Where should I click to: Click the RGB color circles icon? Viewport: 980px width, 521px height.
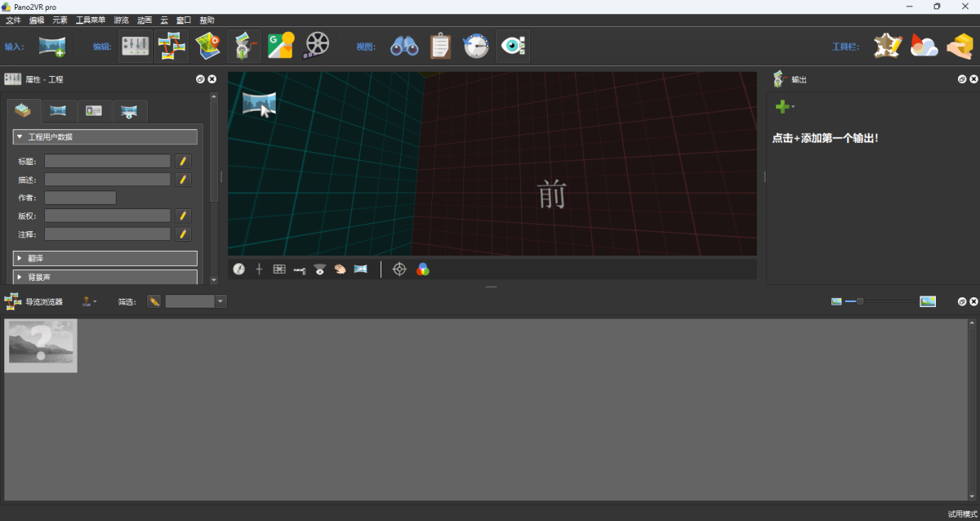[422, 269]
